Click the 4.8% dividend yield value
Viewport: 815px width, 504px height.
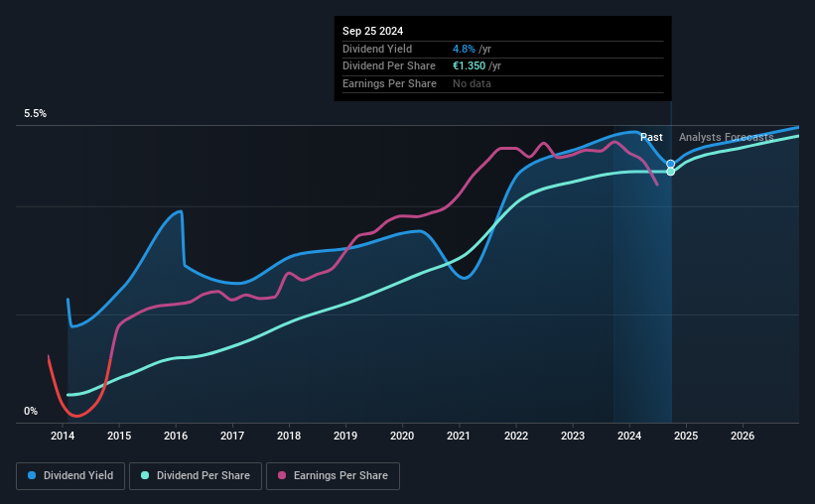click(x=464, y=49)
